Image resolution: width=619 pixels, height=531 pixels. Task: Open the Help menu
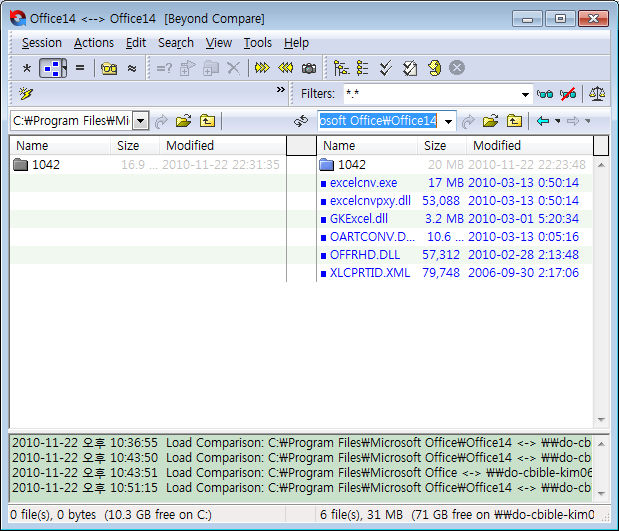(x=296, y=43)
